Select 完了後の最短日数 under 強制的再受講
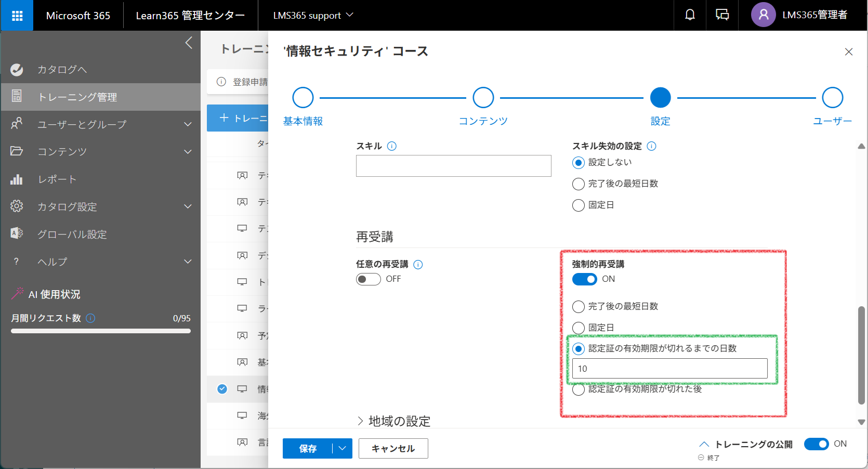This screenshot has width=868, height=469. click(578, 307)
